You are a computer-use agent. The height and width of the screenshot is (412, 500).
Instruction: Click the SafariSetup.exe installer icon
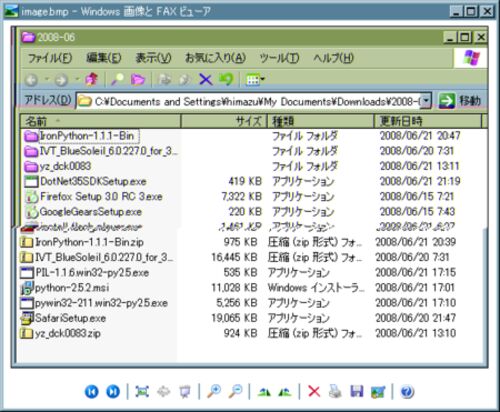point(27,318)
